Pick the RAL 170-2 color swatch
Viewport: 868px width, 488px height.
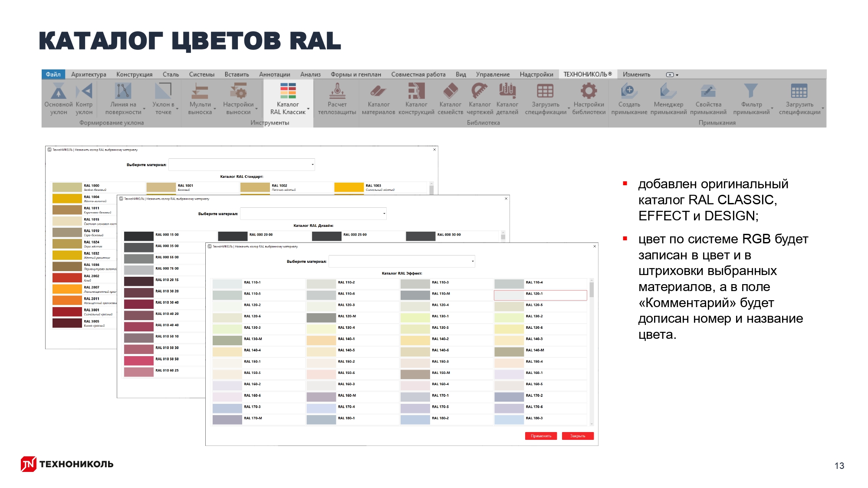[509, 397]
